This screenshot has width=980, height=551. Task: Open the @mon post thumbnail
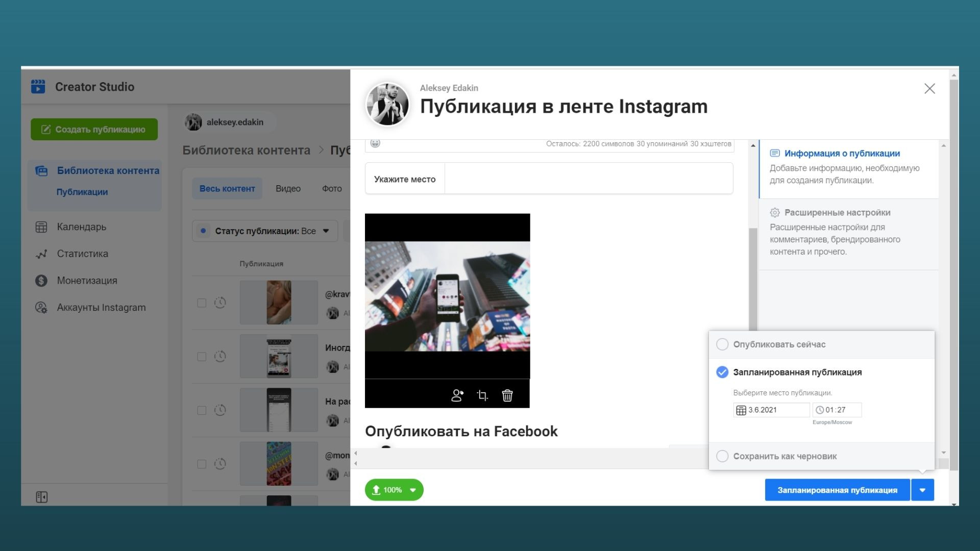(x=279, y=464)
